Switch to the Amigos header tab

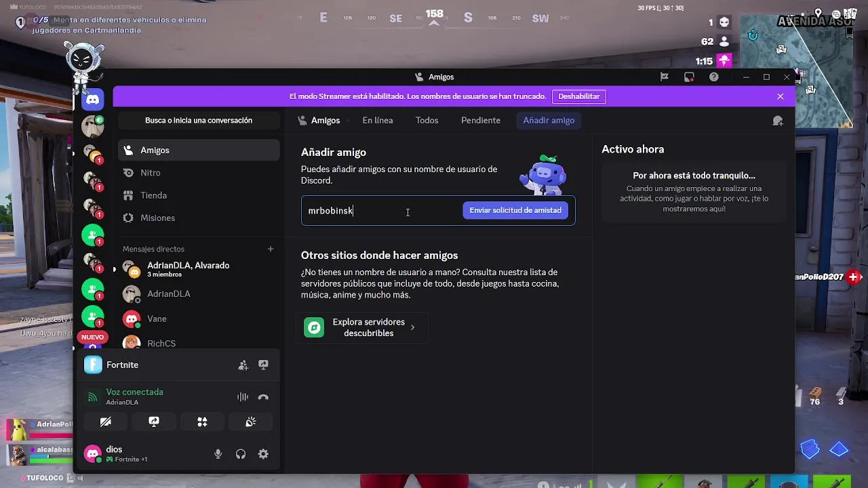click(x=319, y=121)
